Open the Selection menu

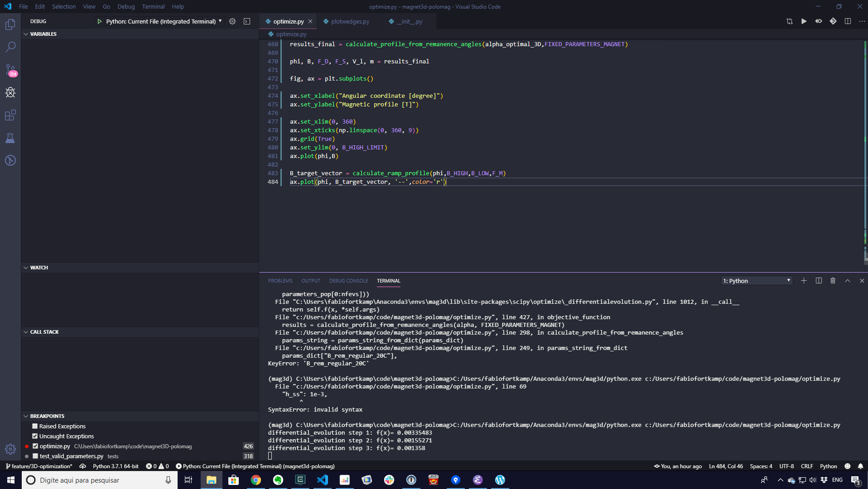point(64,6)
